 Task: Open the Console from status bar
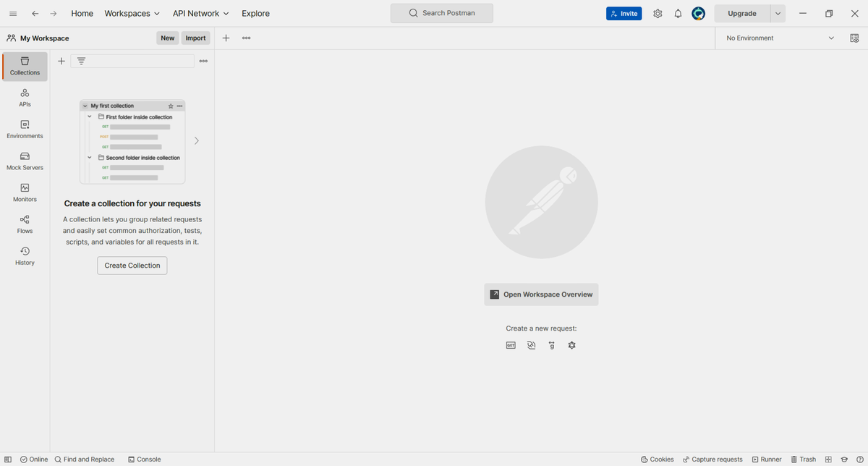[x=145, y=459]
